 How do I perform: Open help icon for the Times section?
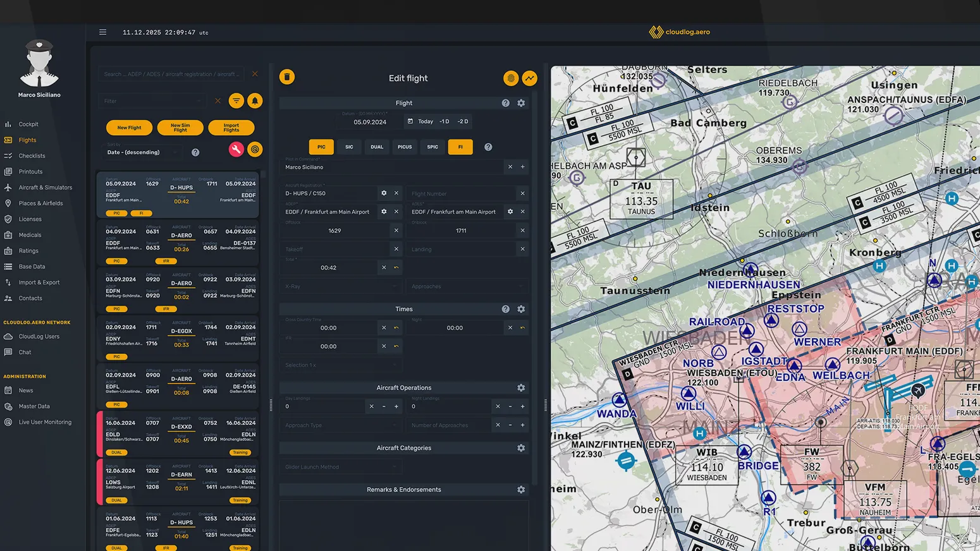click(506, 309)
